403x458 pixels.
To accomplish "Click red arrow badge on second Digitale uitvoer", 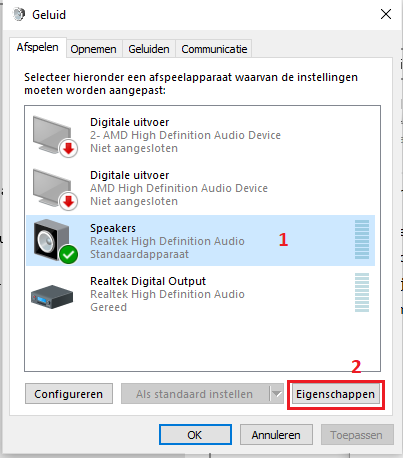I will (x=69, y=202).
